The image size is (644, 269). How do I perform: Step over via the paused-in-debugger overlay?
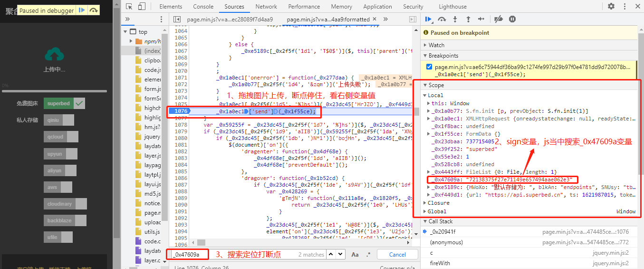[94, 10]
